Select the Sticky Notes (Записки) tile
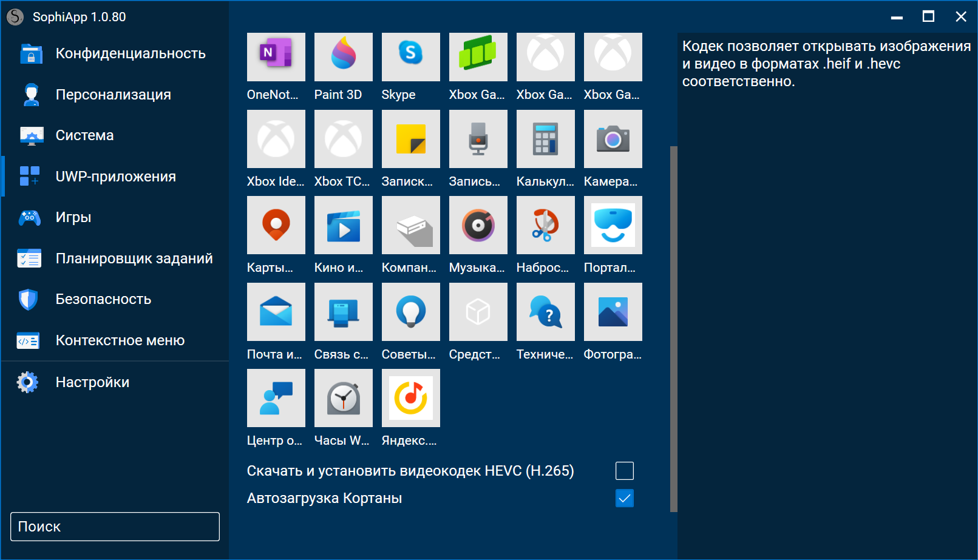The height and width of the screenshot is (560, 978). click(x=410, y=139)
